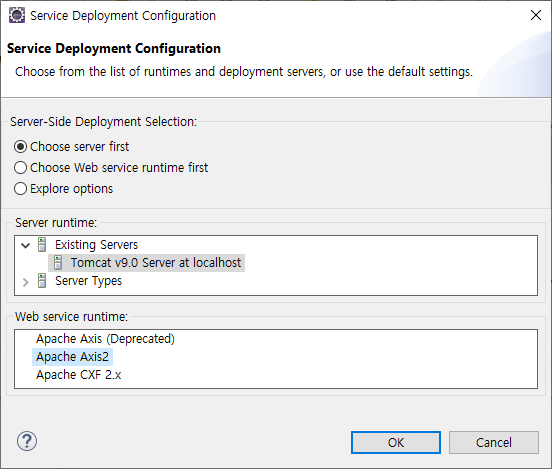Image resolution: width=552 pixels, height=469 pixels.
Task: Confirm with the OK button
Action: point(396,443)
